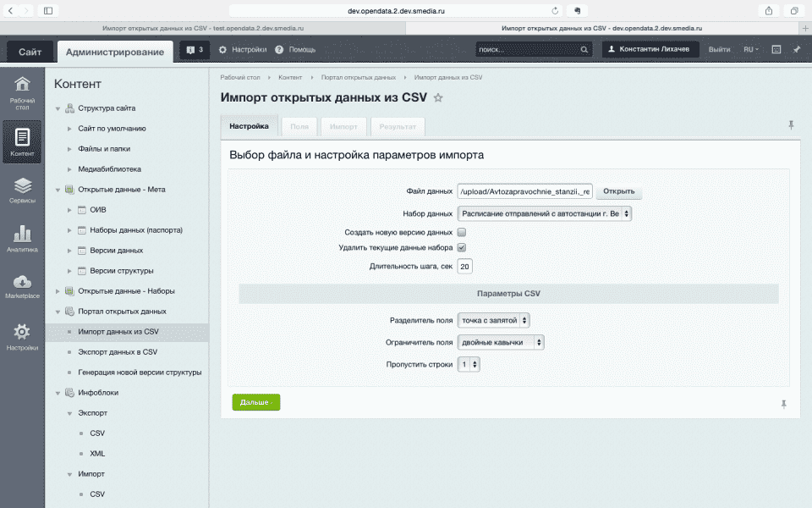Open the RU language dropdown
Image resolution: width=812 pixels, height=508 pixels.
(751, 50)
